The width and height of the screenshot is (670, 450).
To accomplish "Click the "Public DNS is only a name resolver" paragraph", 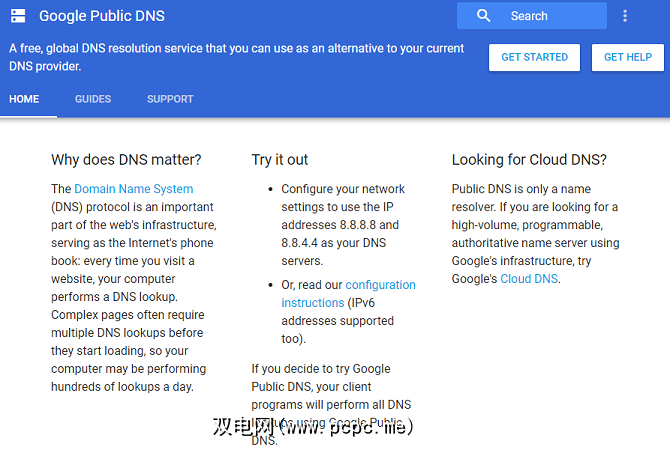I will point(535,233).
